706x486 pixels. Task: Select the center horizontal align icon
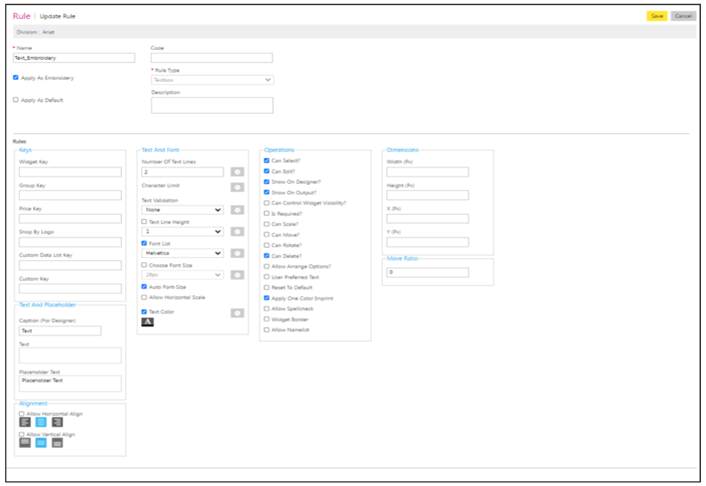pyautogui.click(x=41, y=423)
